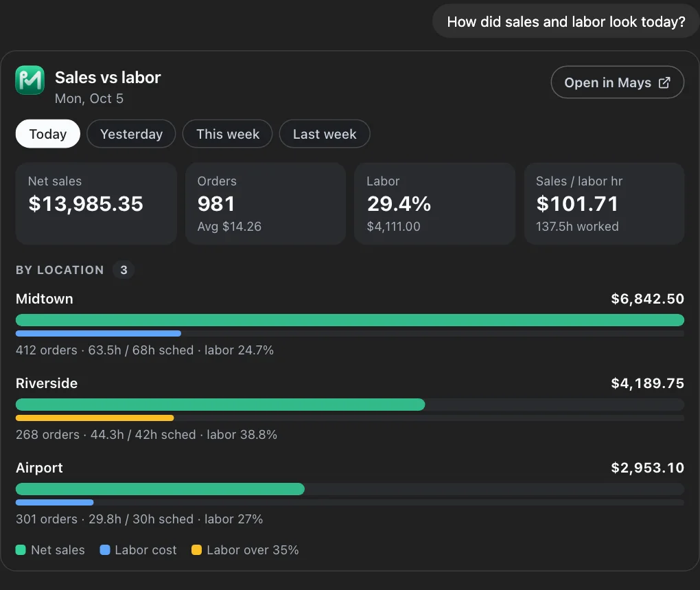Screen dimensions: 700x590
Task: Click Airport green net sales bar
Action: pyautogui.click(x=160, y=489)
